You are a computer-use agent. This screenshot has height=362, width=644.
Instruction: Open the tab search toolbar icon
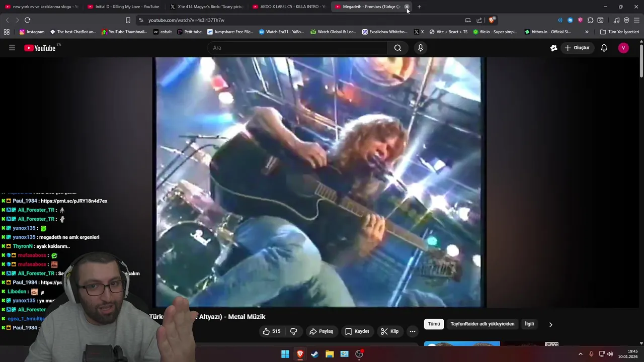point(600,20)
